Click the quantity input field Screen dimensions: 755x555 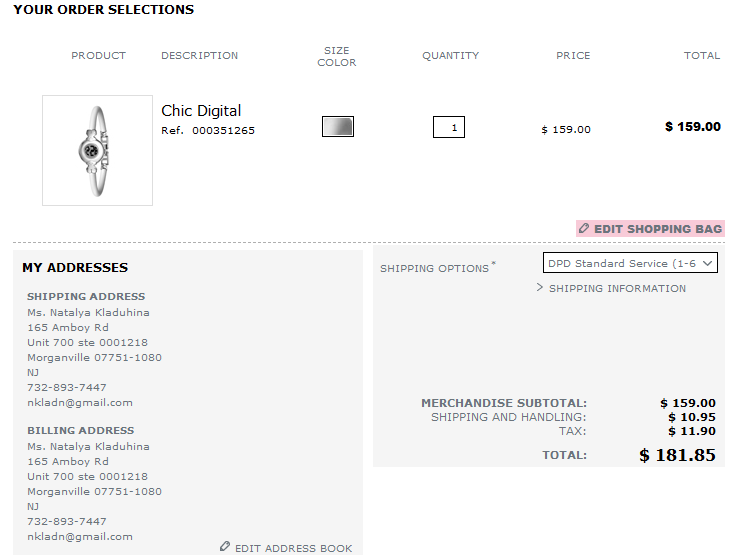click(449, 127)
